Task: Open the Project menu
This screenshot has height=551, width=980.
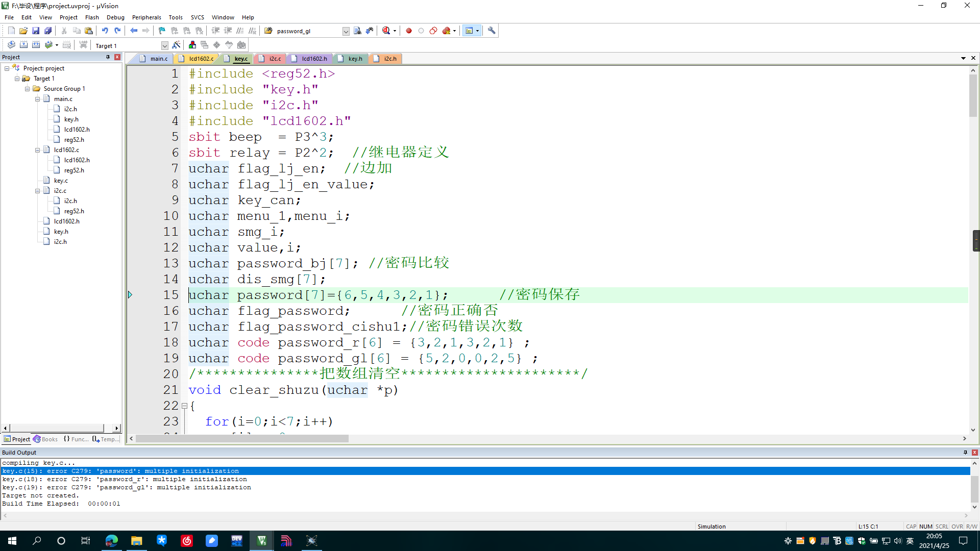Action: tap(68, 17)
